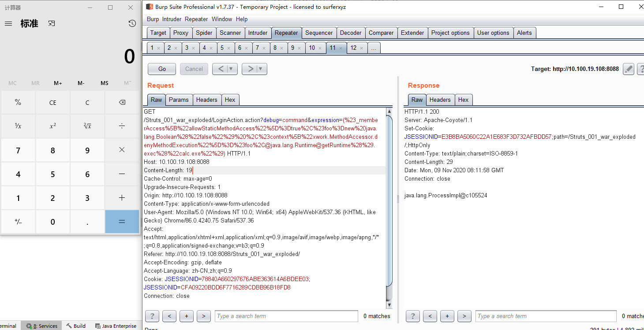Image resolution: width=644 pixels, height=330 pixels.
Task: Open the Java Enterprise tool window tab
Action: [116, 326]
